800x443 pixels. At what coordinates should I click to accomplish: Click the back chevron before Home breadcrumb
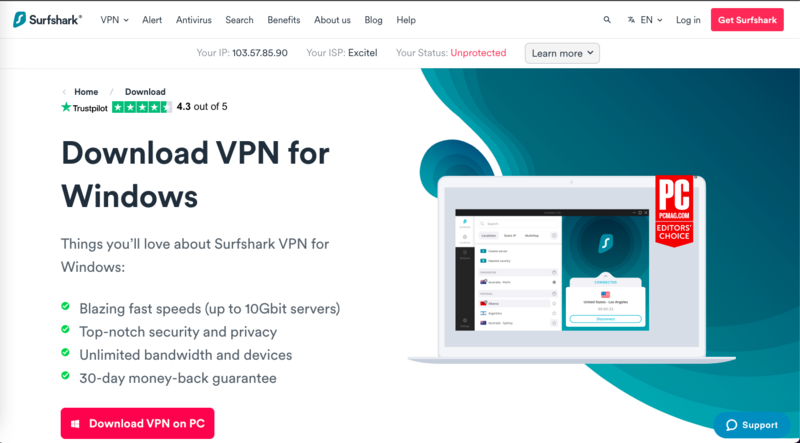click(64, 92)
